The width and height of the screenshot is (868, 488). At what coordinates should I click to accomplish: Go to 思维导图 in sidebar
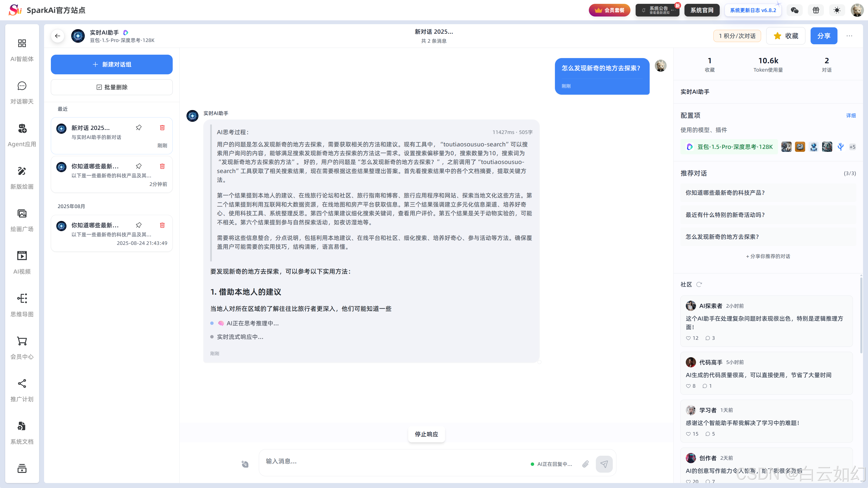(22, 305)
